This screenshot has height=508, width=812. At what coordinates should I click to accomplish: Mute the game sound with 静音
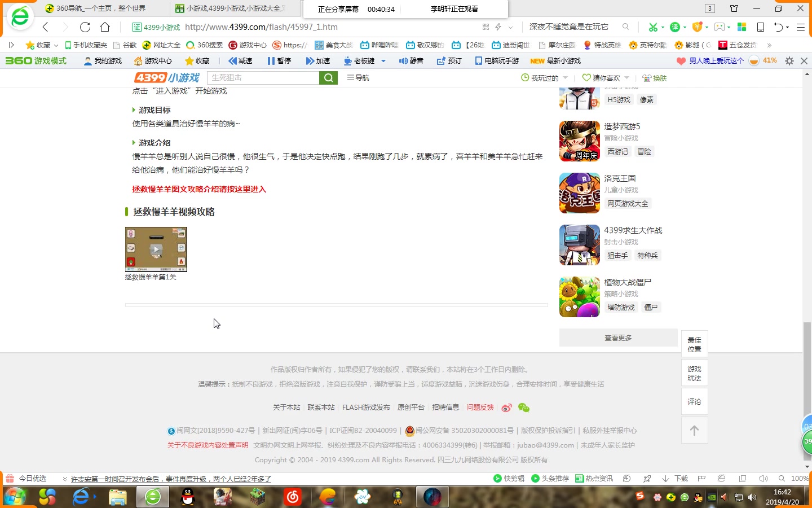411,61
